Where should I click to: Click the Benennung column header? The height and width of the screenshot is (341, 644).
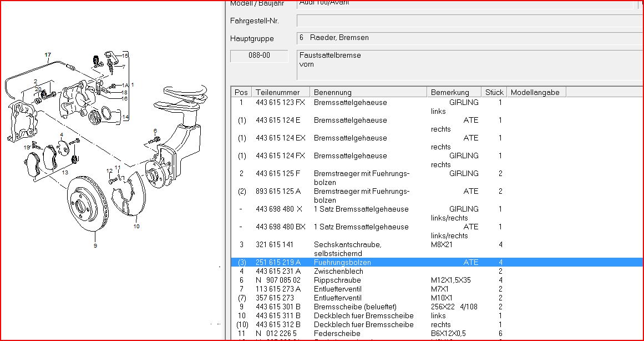333,92
